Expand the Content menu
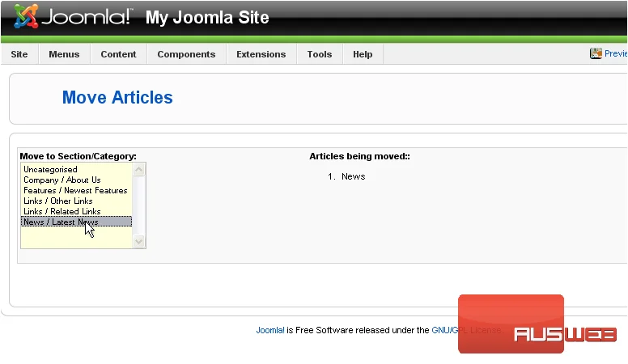Viewport: 628px width, 364px height. pyautogui.click(x=118, y=54)
